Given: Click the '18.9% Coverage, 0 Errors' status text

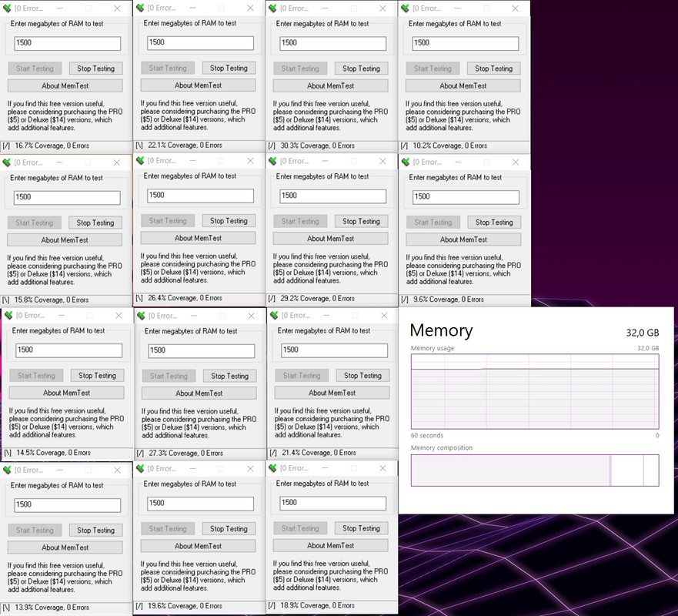Looking at the screenshot, I should (x=317, y=606).
